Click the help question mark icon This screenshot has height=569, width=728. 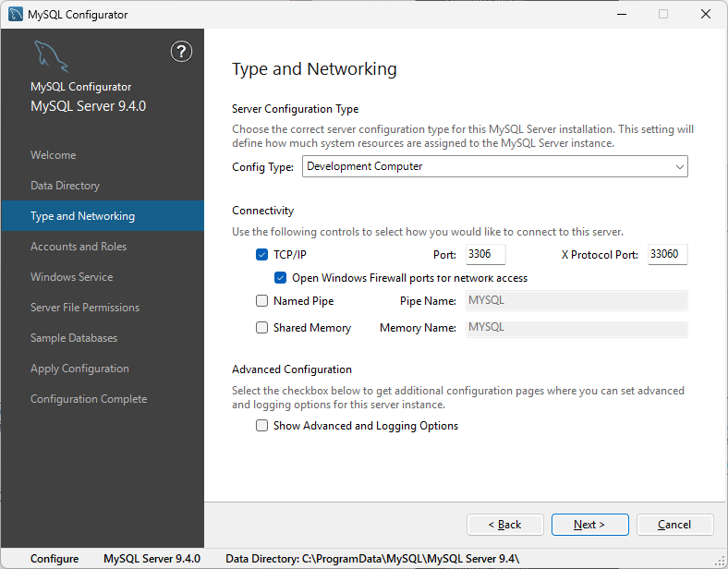[182, 52]
